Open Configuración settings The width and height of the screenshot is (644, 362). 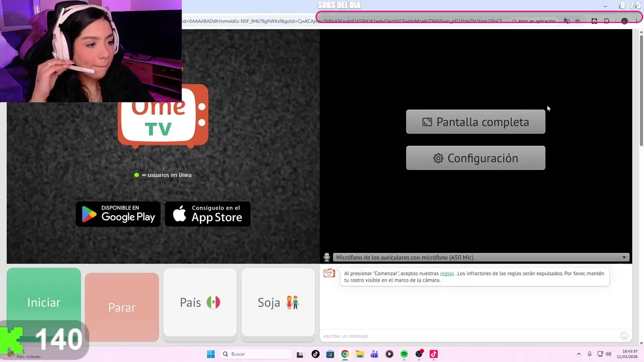coord(475,158)
